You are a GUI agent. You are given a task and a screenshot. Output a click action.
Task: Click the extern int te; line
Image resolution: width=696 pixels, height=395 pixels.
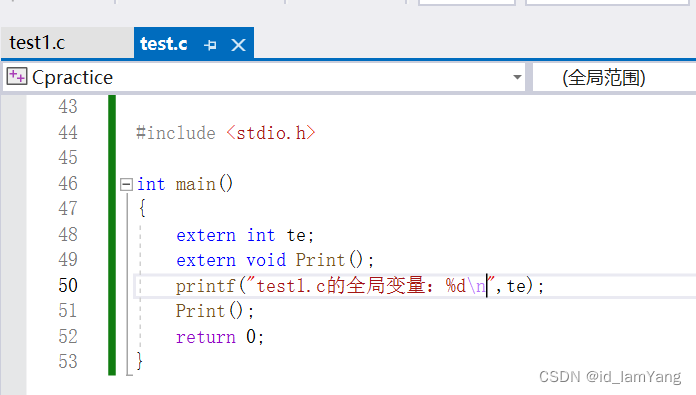click(245, 235)
